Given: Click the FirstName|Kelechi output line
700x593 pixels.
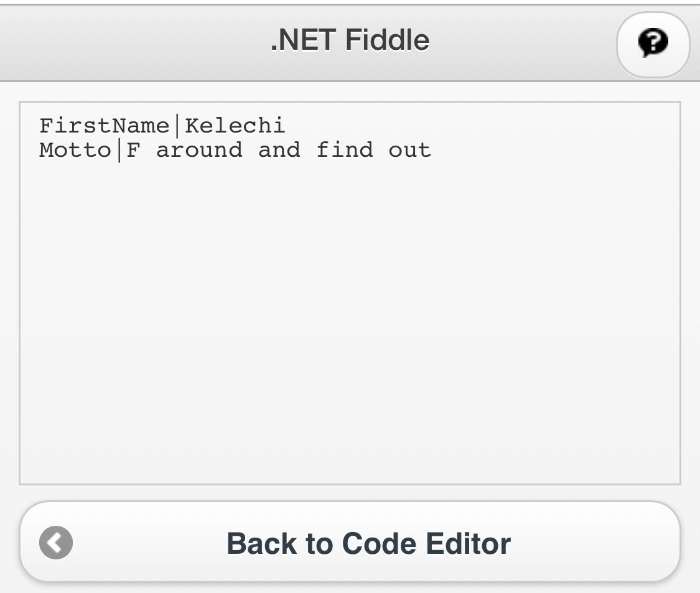Looking at the screenshot, I should [x=162, y=126].
